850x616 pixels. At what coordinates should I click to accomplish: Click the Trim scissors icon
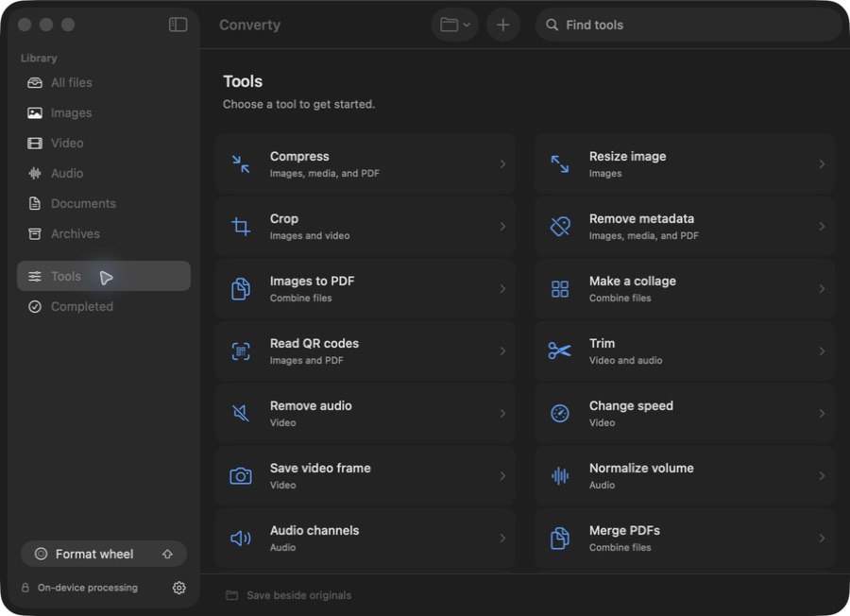coord(560,351)
